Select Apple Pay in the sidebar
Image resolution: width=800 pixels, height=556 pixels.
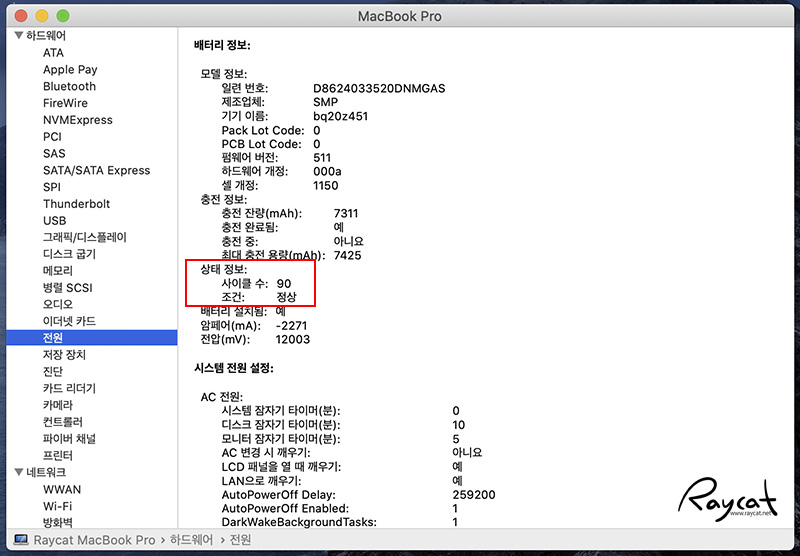pyautogui.click(x=70, y=69)
